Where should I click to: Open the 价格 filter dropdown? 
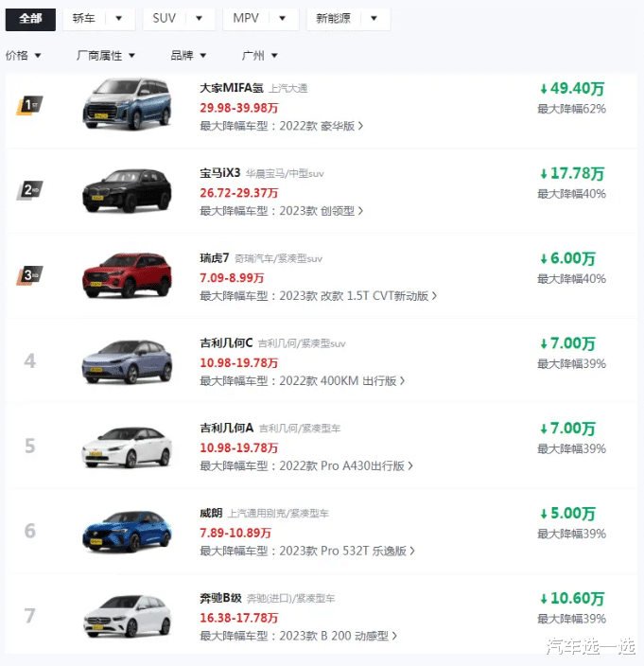point(24,55)
